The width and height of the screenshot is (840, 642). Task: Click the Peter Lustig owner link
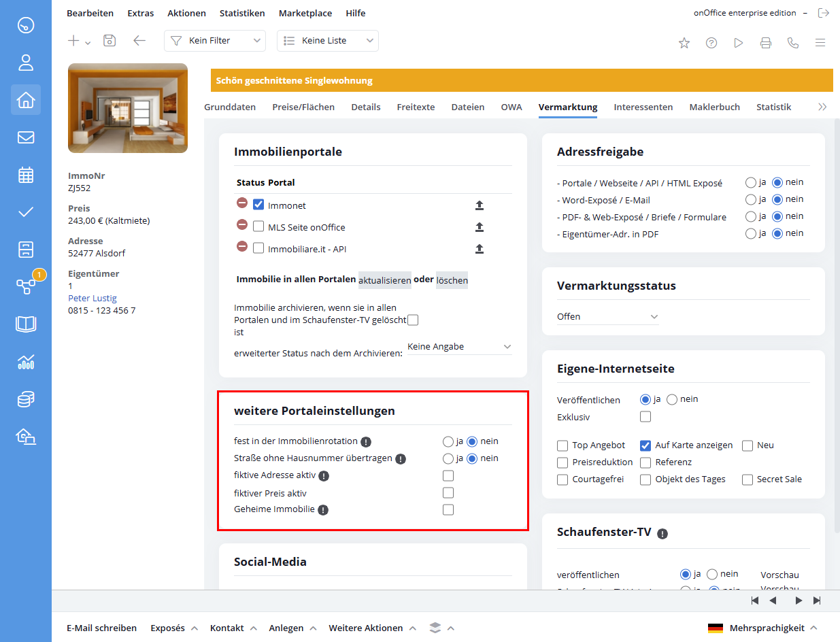coord(93,298)
